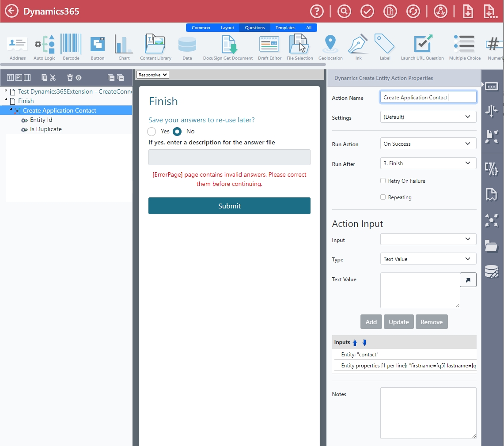
Task: Select the File Selection tool
Action: point(299,47)
